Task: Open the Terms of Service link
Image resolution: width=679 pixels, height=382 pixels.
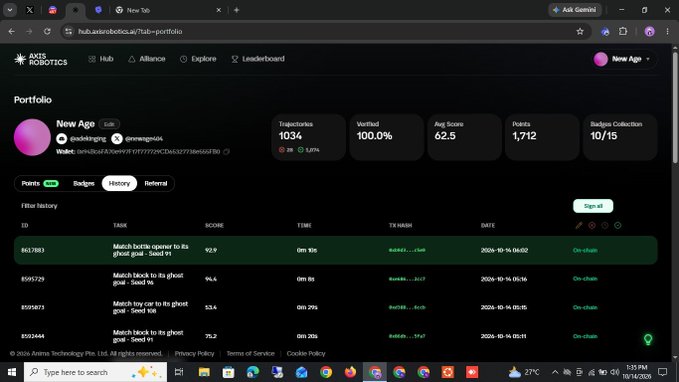Action: 250,353
